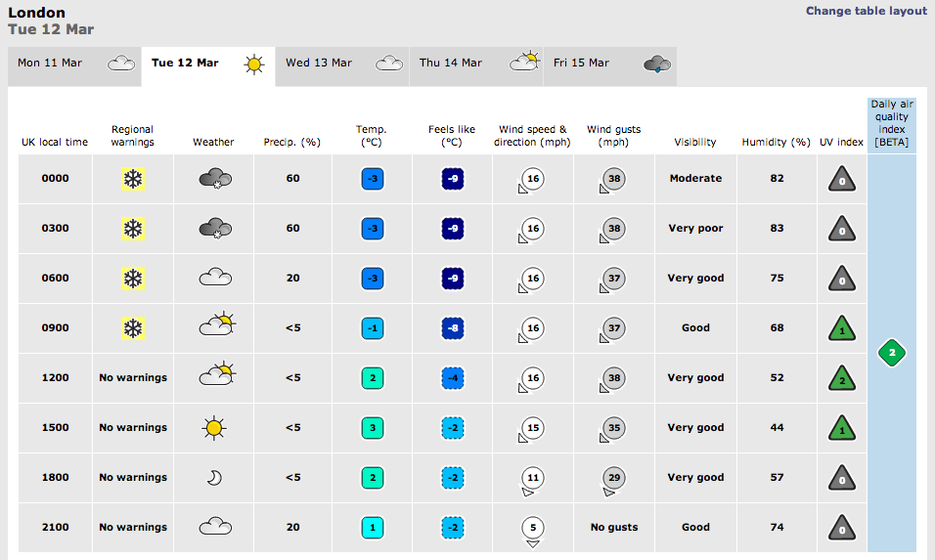Click the -4 feels like swatch at 1200
Image resolution: width=935 pixels, height=560 pixels.
453,378
